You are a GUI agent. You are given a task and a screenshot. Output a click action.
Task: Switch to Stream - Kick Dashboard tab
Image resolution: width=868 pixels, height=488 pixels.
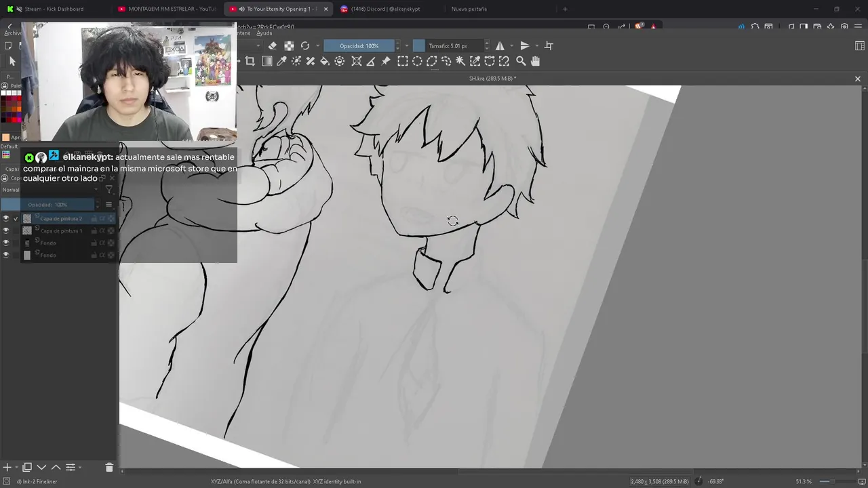54,9
